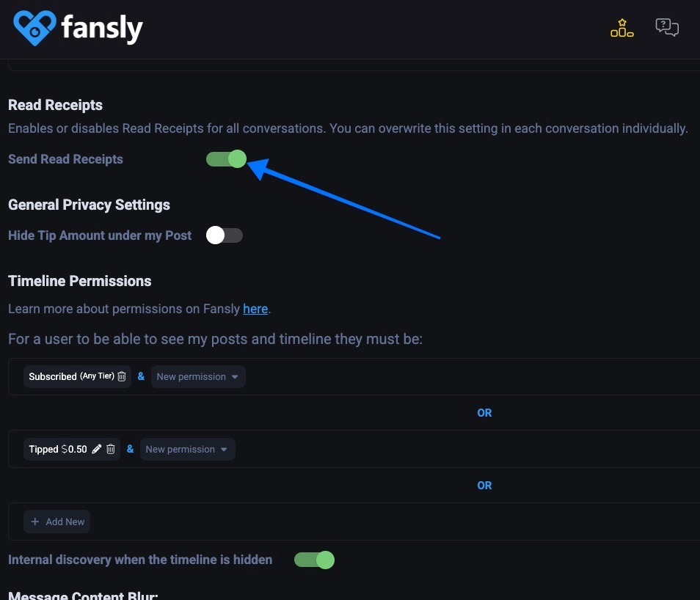Delete the Subscribed permission via trash icon
This screenshot has height=600, width=700.
tap(122, 376)
